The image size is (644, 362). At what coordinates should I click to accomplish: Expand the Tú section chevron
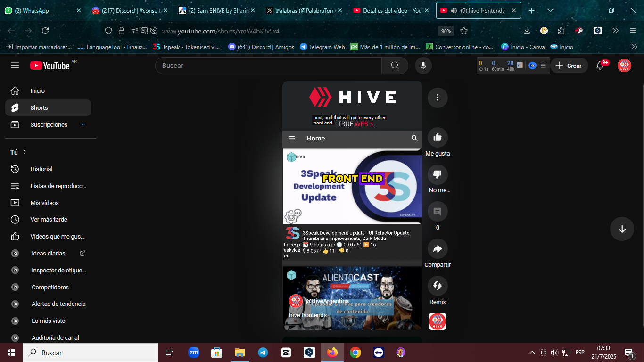click(25, 152)
